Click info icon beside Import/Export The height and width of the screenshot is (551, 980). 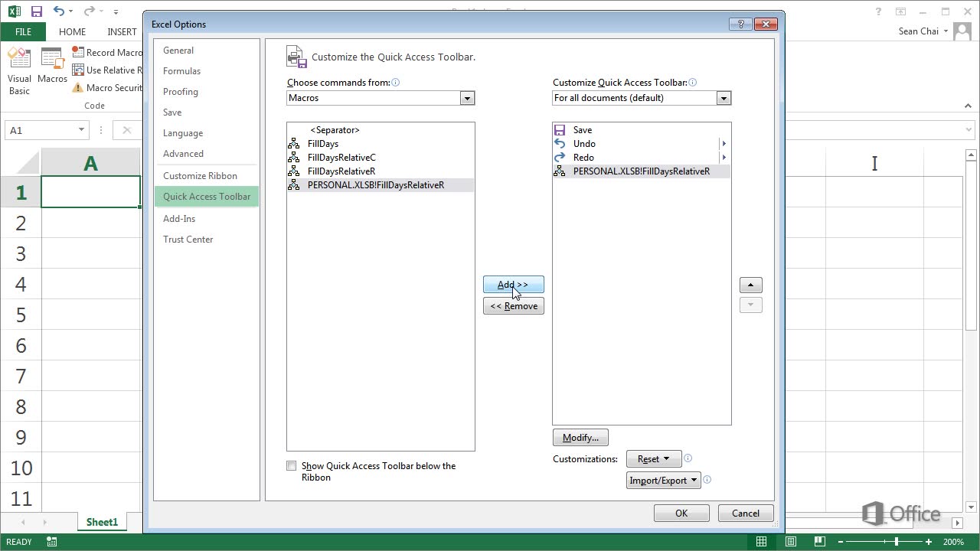(x=707, y=480)
